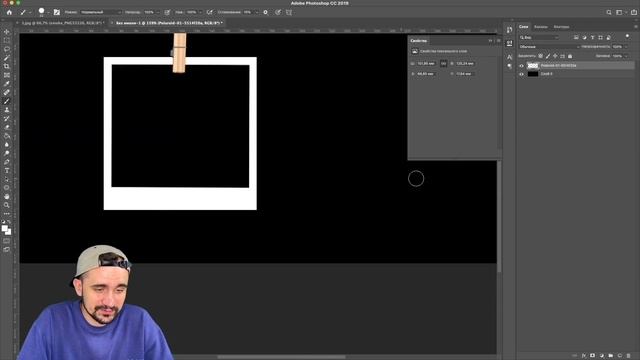Select the Brush tool in toolbox
This screenshot has height=360, width=640.
point(7,101)
